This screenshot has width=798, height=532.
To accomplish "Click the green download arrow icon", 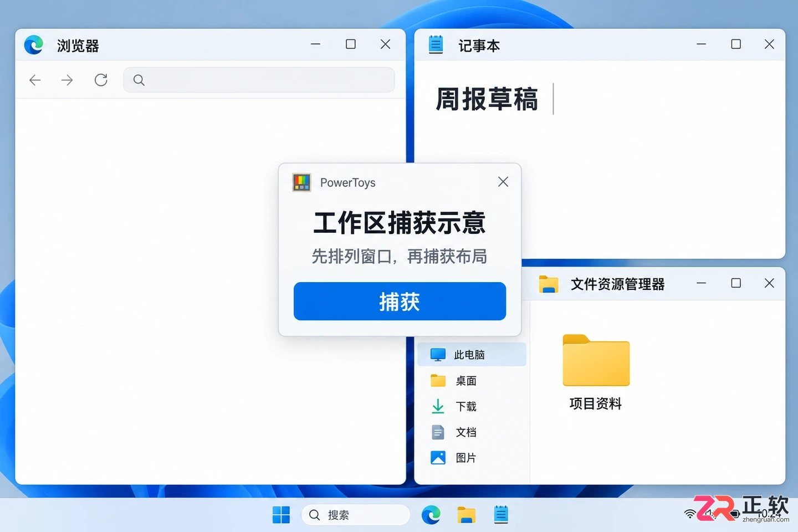I will pos(438,406).
